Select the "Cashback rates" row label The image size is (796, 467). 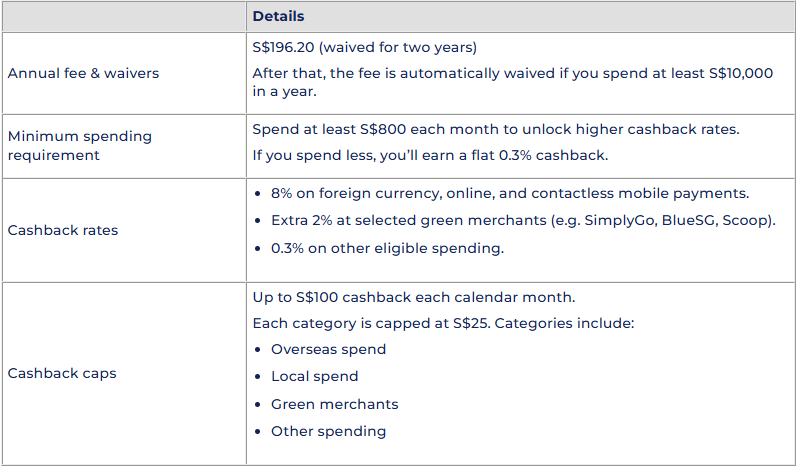point(63,230)
